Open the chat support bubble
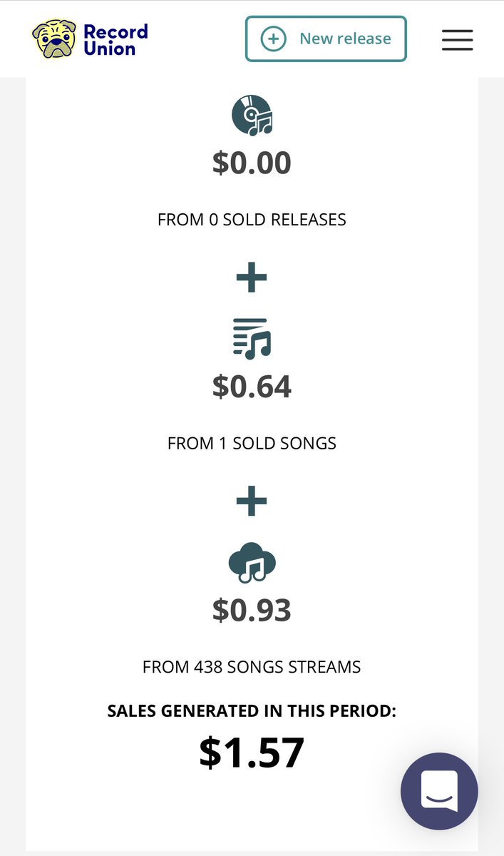The image size is (504, 856). 439,790
